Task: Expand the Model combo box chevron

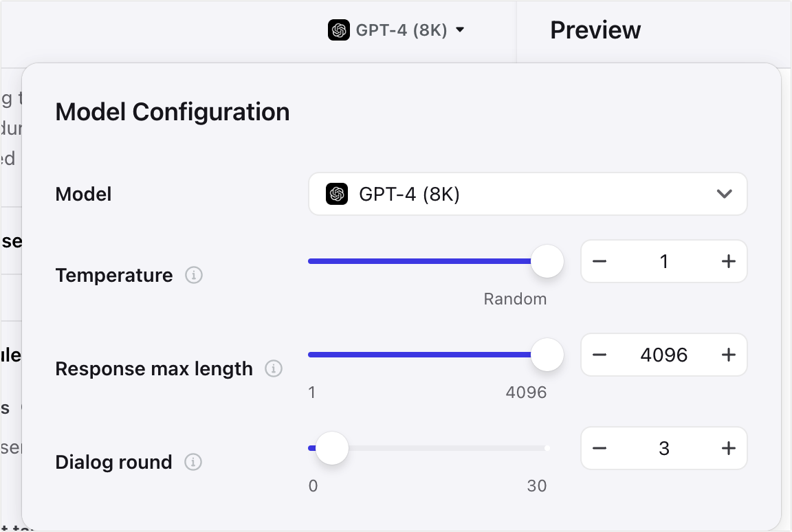Action: [x=725, y=194]
